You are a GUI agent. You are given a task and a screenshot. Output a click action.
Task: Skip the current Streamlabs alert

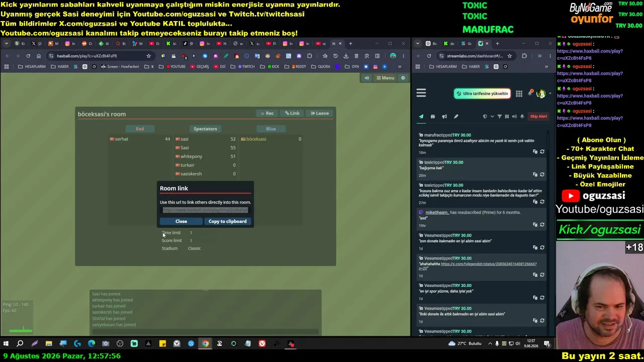[x=538, y=117]
